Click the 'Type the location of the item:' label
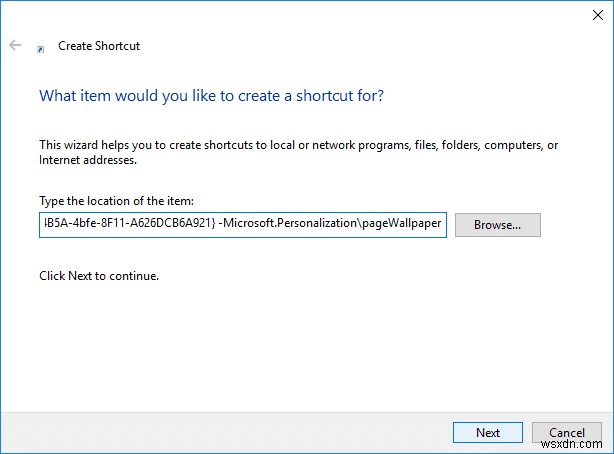 [x=118, y=201]
